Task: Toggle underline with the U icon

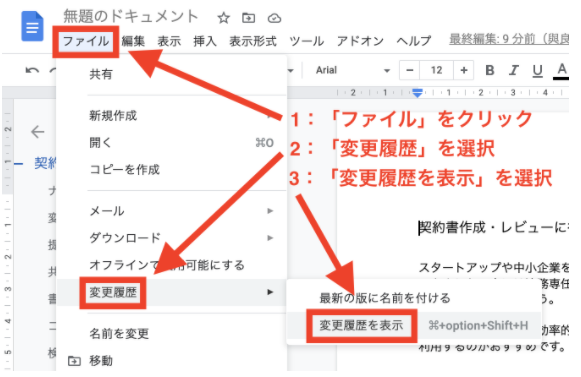Action: (537, 70)
